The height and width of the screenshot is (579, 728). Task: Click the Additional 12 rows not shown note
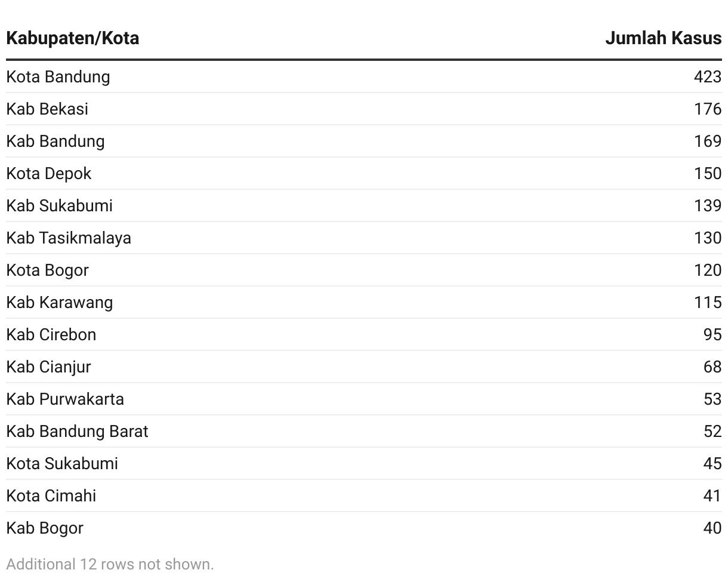click(x=110, y=564)
